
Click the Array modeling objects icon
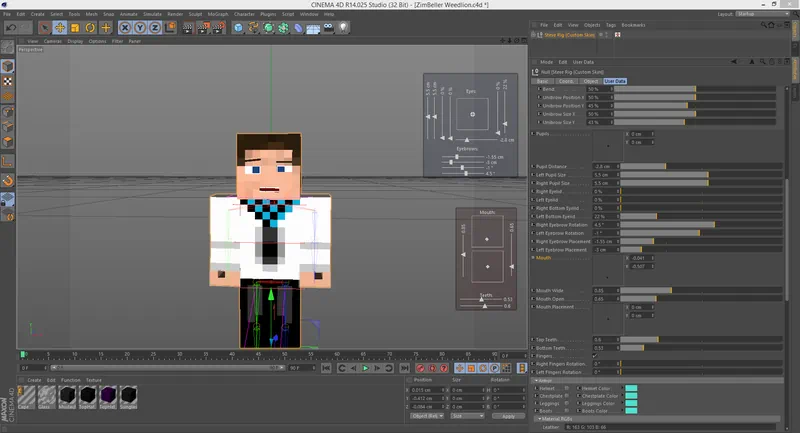[x=283, y=28]
